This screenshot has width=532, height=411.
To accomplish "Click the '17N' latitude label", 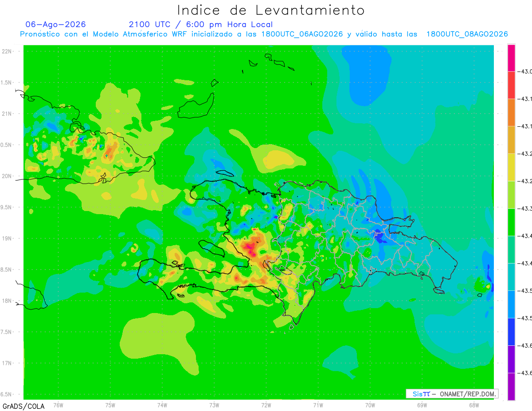I will click(x=7, y=363).
